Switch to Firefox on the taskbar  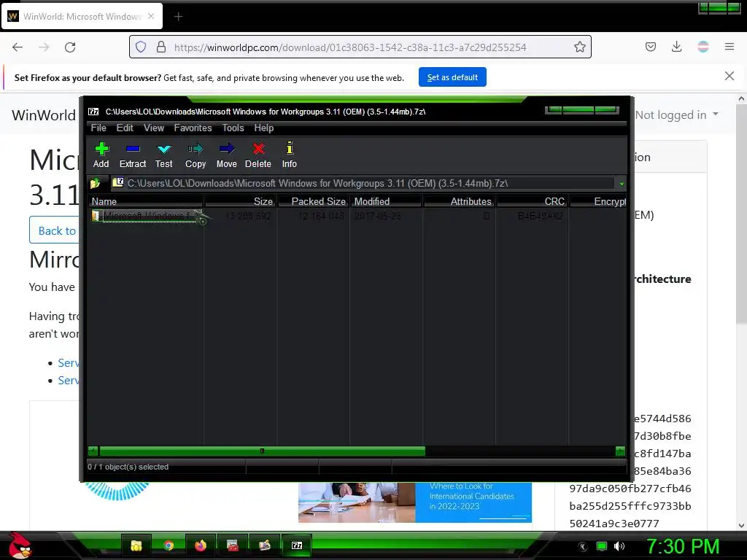point(201,545)
